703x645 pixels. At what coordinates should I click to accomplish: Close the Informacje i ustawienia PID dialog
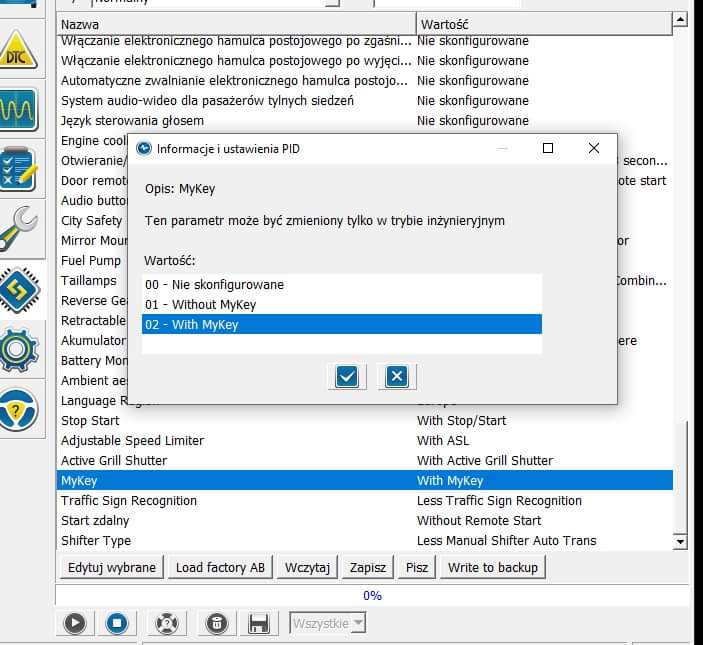click(594, 148)
